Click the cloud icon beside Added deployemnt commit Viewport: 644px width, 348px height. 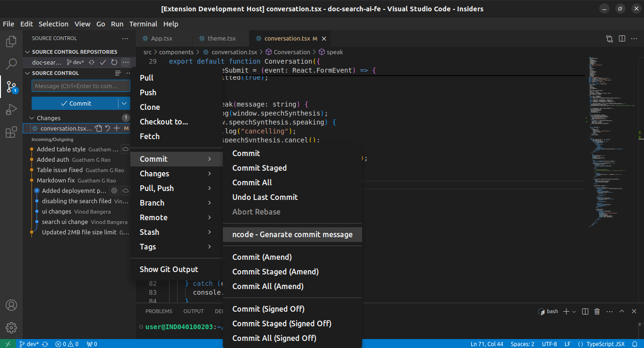[x=126, y=191]
